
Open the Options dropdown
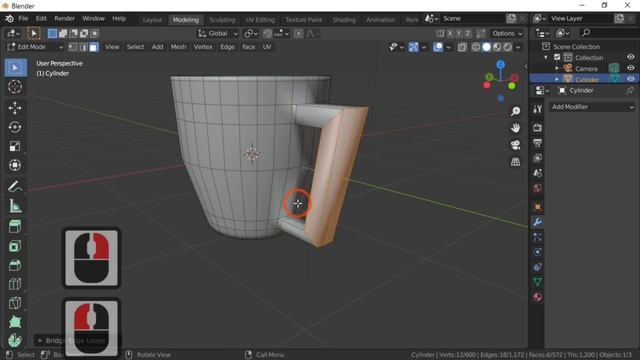(507, 33)
